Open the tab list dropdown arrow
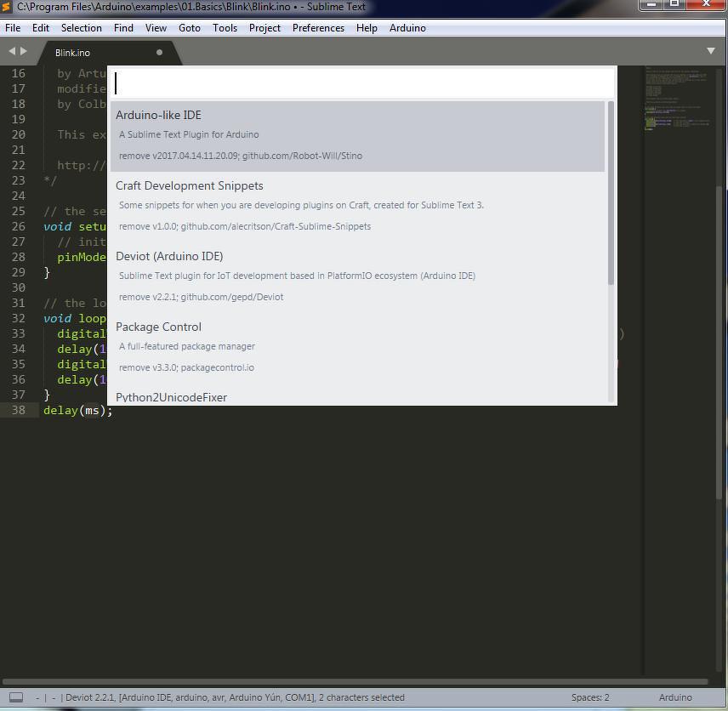 point(710,51)
